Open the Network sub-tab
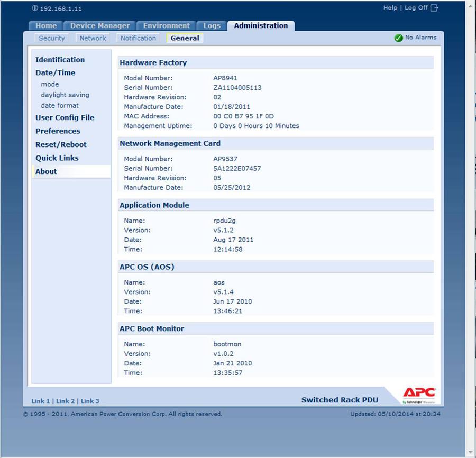 point(93,38)
